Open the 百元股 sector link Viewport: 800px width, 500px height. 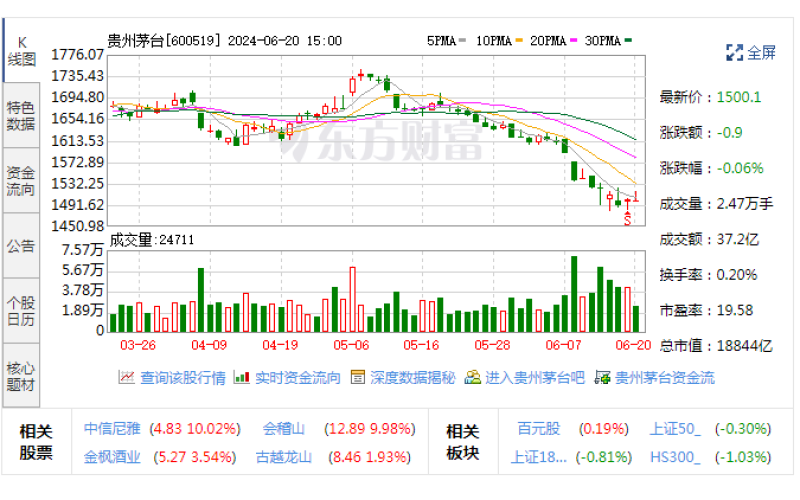539,429
